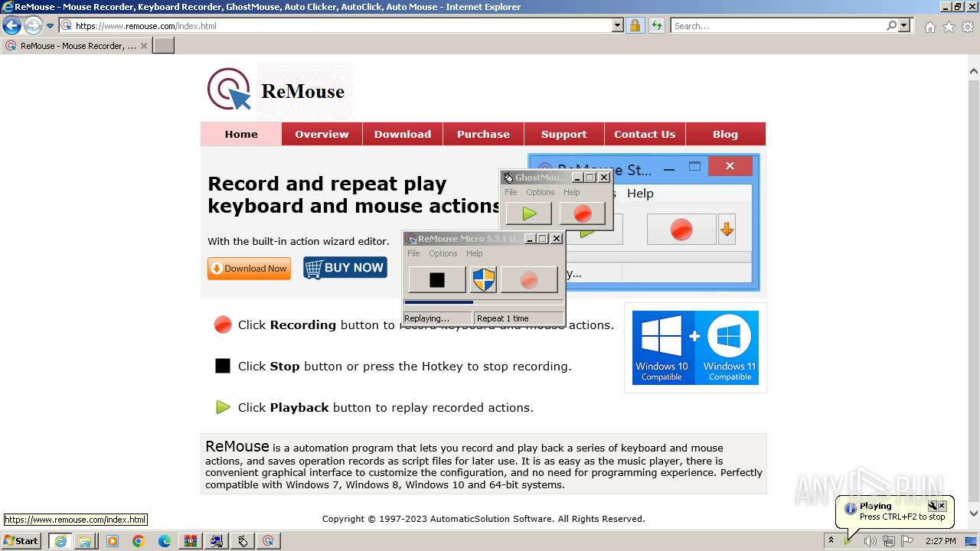980x551 pixels.
Task: Click the WinRAR taskbar icon
Action: pos(191,541)
